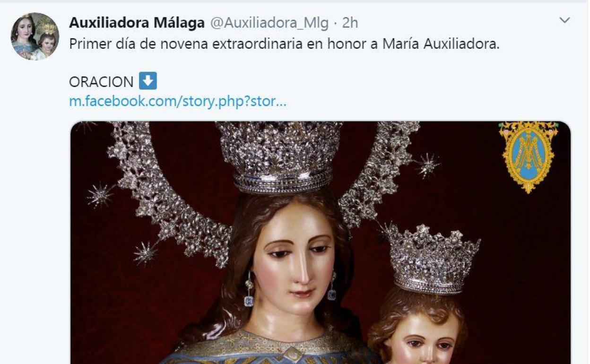
Task: Click the blue down-arrow emoji after ORACION
Action: [x=148, y=81]
